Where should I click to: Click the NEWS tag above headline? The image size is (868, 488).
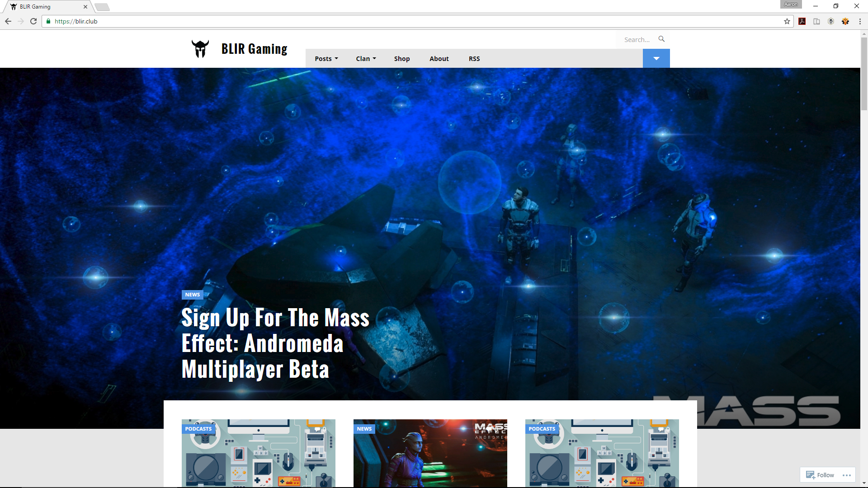pos(192,295)
